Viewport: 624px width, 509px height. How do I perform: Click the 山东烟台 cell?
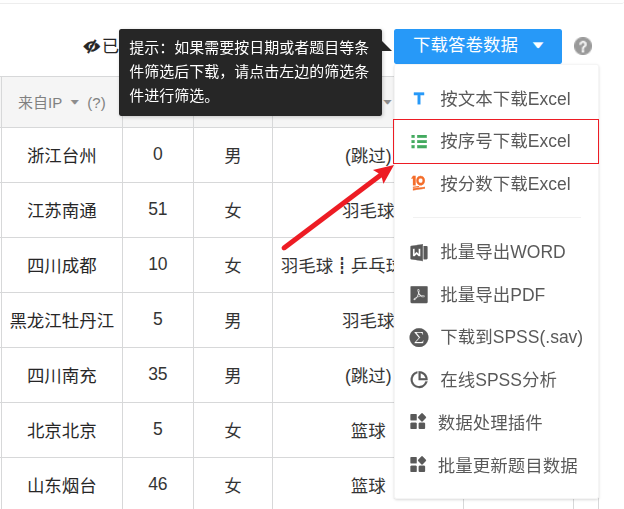tap(62, 485)
